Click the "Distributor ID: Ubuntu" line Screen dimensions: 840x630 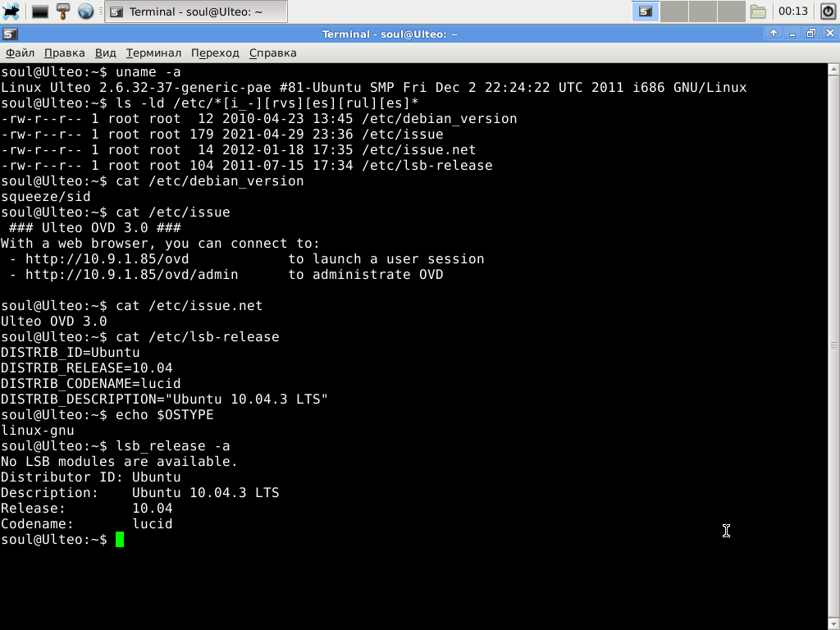(90, 477)
